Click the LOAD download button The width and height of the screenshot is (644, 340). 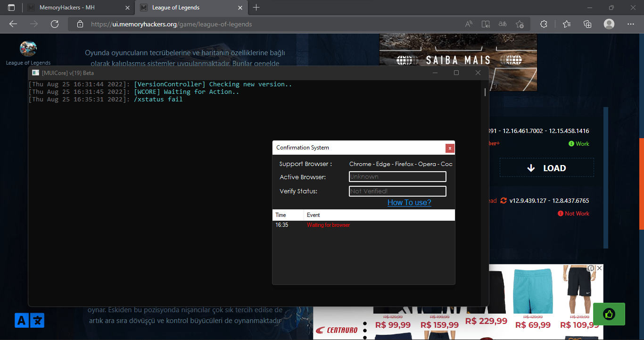click(547, 168)
